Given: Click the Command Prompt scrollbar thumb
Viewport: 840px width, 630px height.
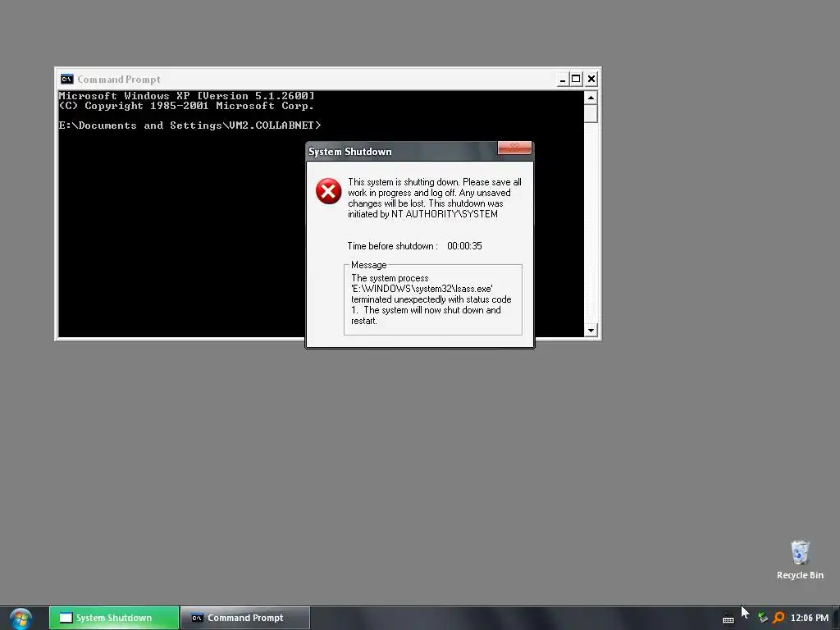Looking at the screenshot, I should click(591, 113).
